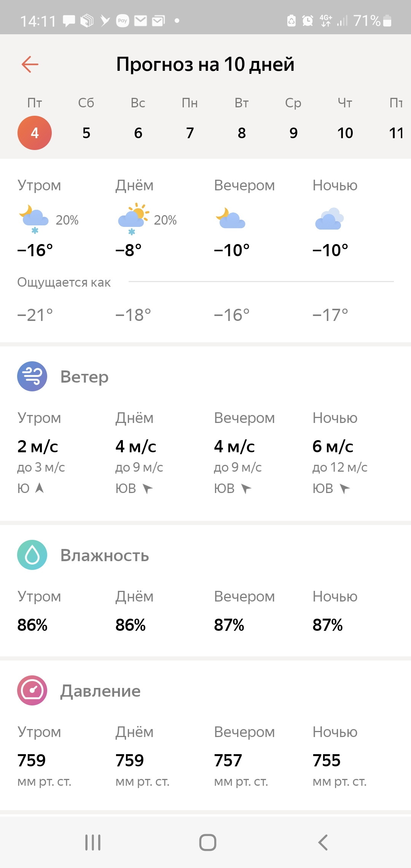
Task: Select the highlighted Friday 4 day
Action: pyautogui.click(x=35, y=133)
